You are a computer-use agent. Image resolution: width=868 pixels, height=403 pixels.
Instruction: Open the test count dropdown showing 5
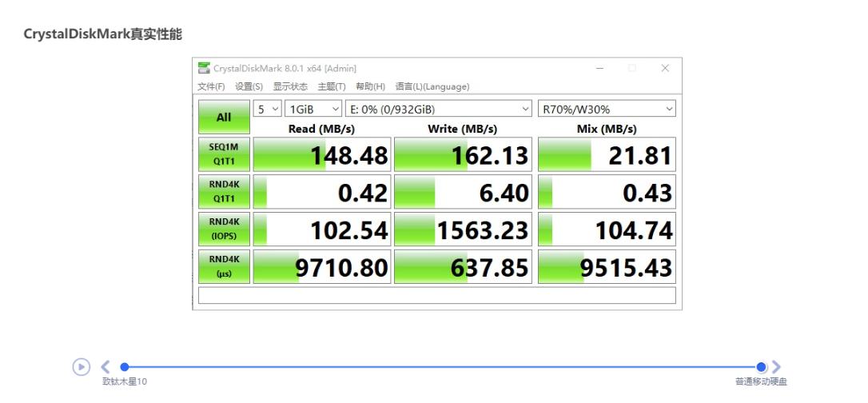pos(268,109)
